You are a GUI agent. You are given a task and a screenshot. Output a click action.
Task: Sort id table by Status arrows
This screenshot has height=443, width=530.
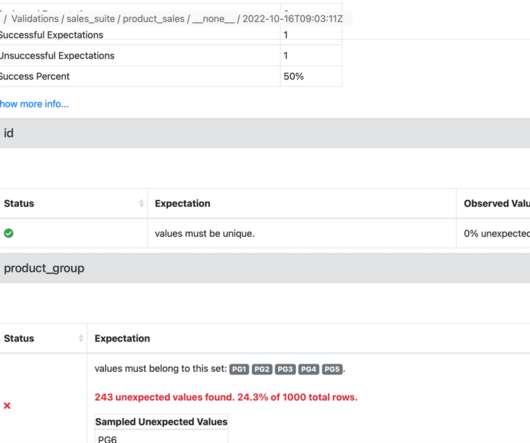(x=141, y=203)
